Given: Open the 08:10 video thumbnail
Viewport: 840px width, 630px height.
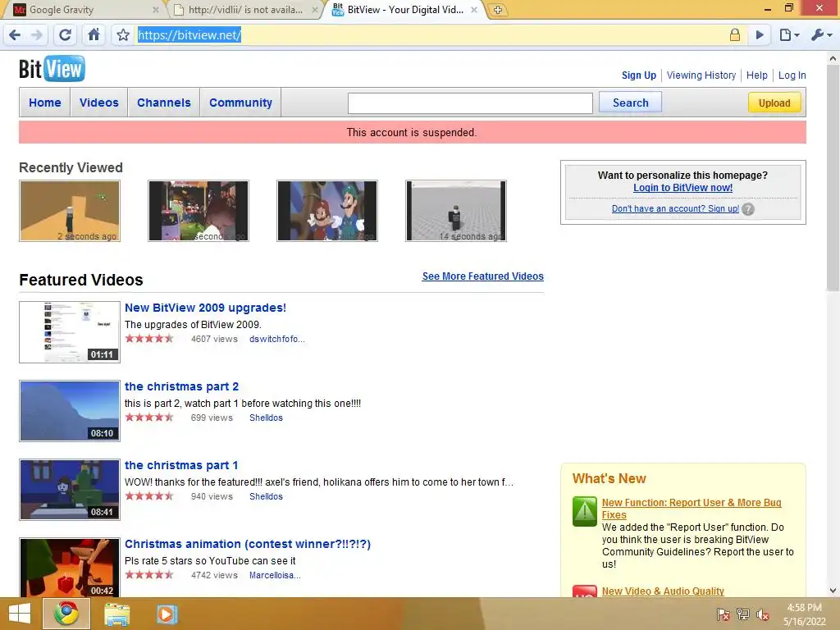Looking at the screenshot, I should tap(70, 411).
